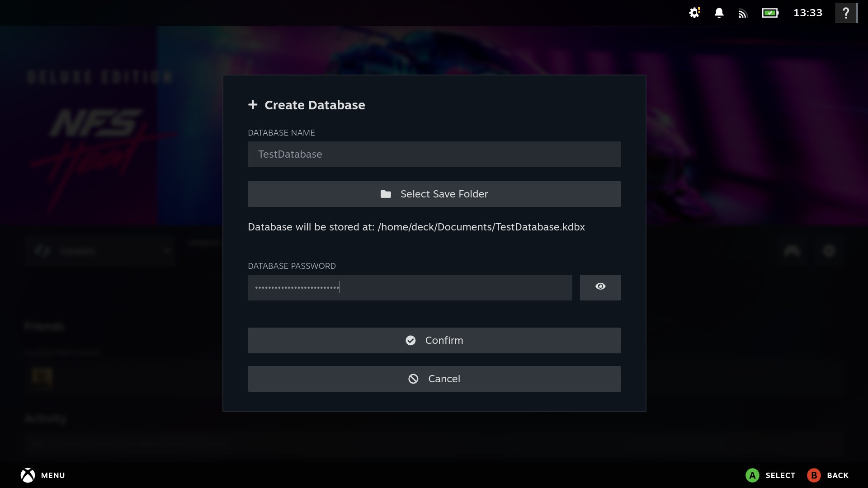Open the question mark help button

(846, 13)
